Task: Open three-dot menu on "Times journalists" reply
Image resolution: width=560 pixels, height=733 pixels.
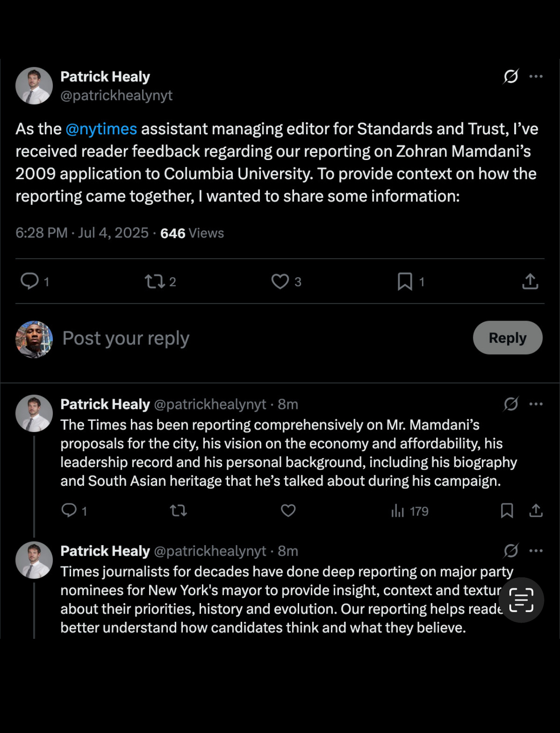Action: coord(536,551)
